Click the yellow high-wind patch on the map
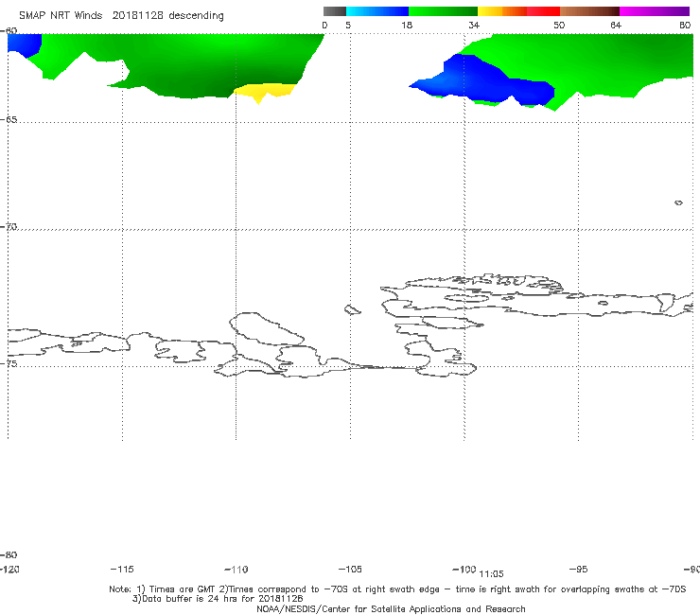 tap(266, 90)
